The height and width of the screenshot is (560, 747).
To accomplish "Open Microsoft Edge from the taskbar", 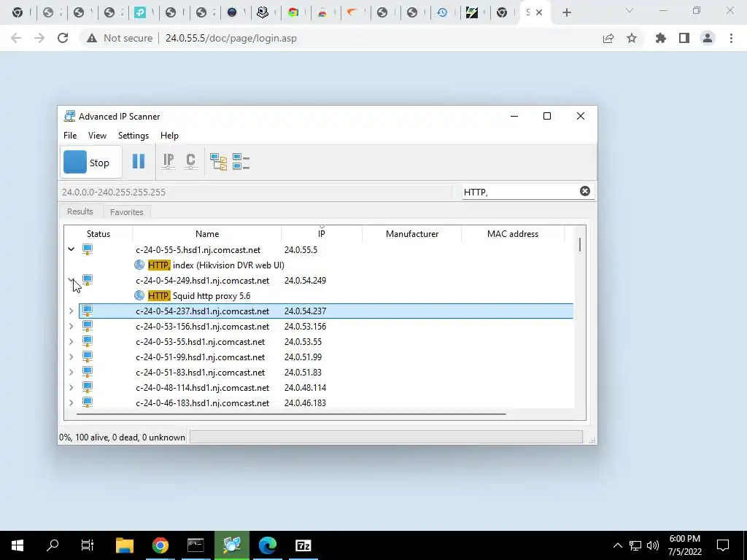I will tap(268, 545).
